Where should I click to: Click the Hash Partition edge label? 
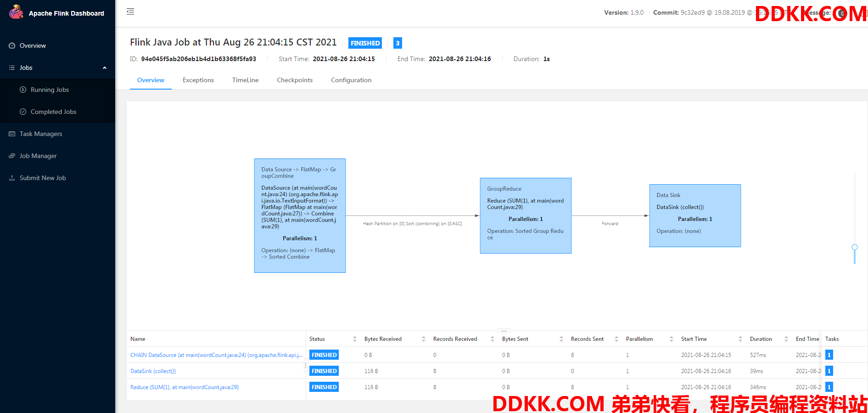coord(412,224)
